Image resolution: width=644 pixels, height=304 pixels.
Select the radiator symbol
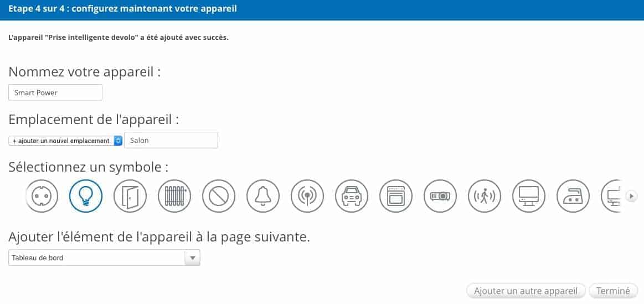pyautogui.click(x=174, y=195)
